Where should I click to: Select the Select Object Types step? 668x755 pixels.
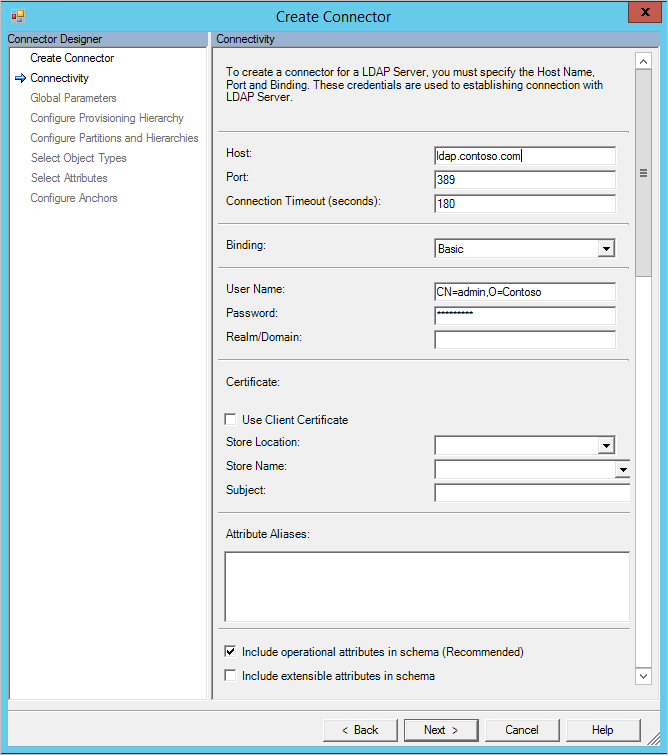click(79, 158)
